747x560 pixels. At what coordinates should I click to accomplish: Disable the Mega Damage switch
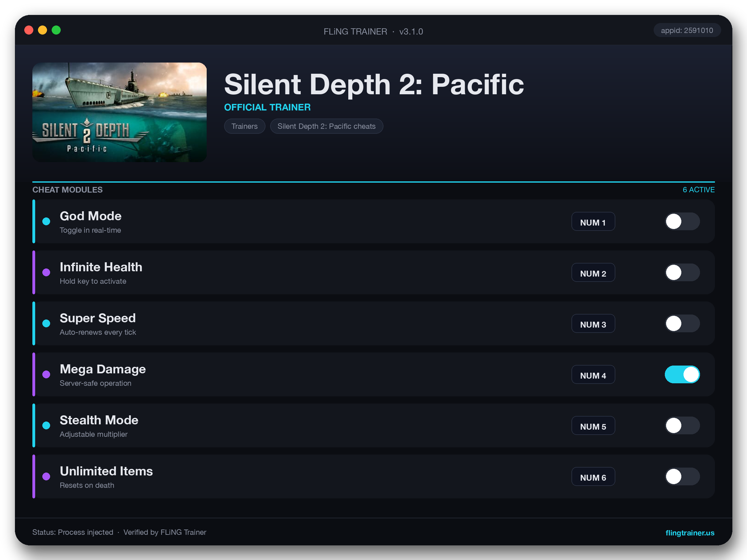682,374
